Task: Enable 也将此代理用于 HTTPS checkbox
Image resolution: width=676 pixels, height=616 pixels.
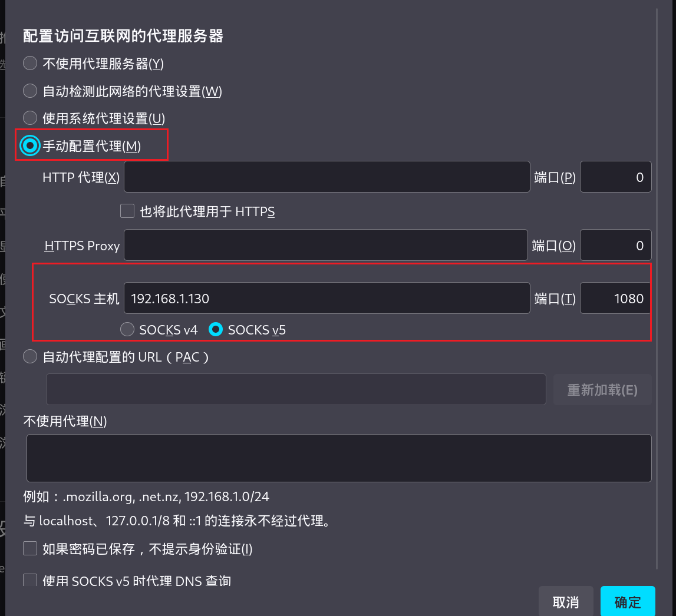Action: 127,211
